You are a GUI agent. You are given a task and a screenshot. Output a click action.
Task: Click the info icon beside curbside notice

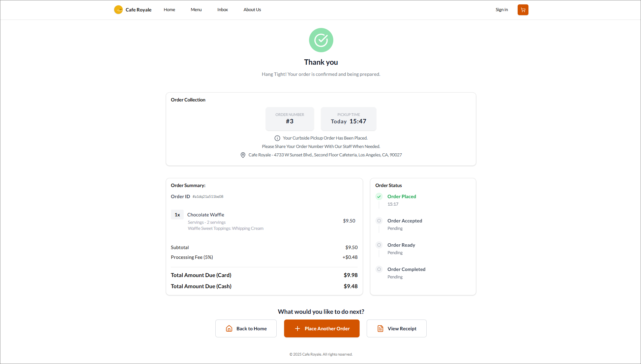click(x=277, y=138)
